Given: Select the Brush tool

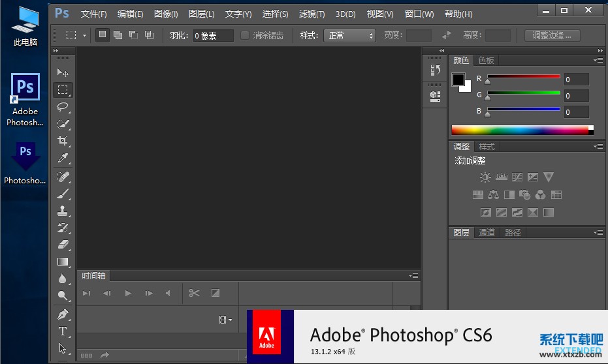Looking at the screenshot, I should (x=63, y=194).
